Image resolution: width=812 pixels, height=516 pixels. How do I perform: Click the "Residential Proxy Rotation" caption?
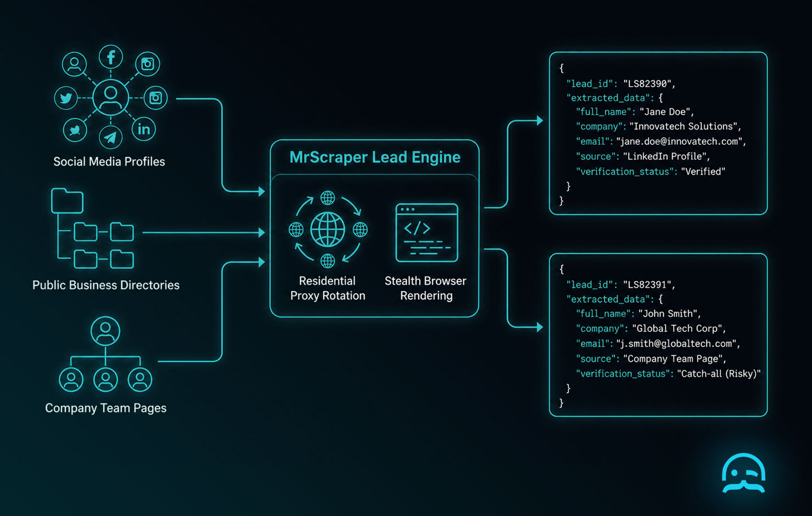(328, 288)
